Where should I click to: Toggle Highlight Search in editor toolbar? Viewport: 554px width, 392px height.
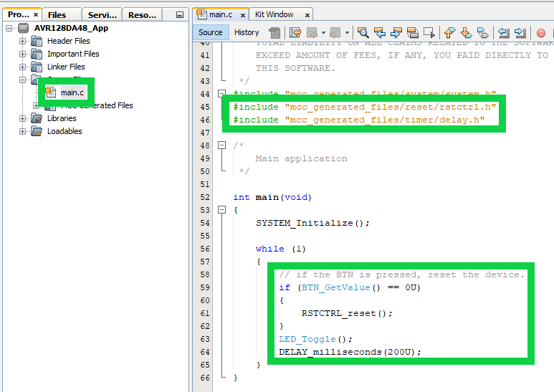pos(412,32)
